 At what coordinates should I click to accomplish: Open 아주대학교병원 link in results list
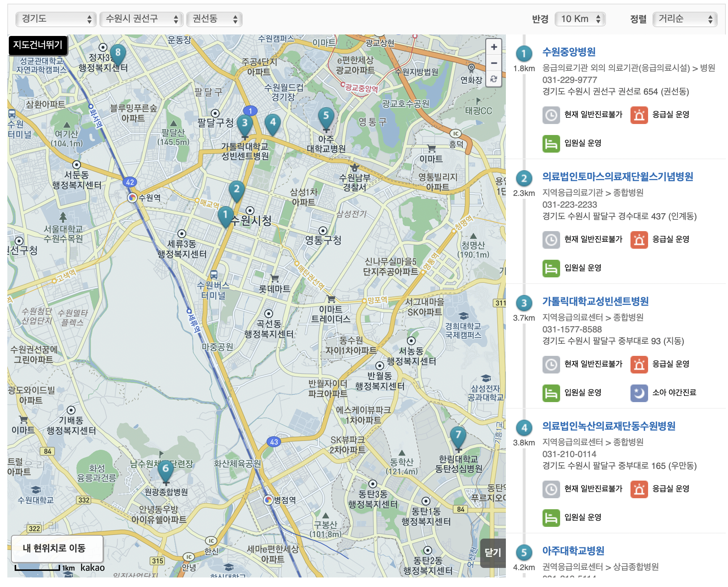coord(573,551)
